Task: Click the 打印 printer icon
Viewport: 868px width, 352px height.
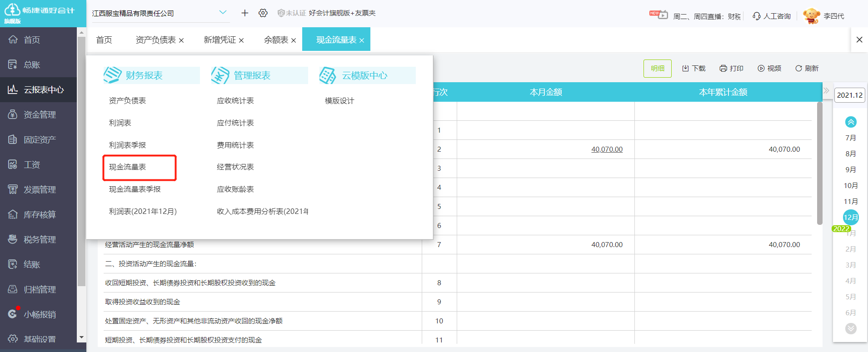Action: click(723, 69)
